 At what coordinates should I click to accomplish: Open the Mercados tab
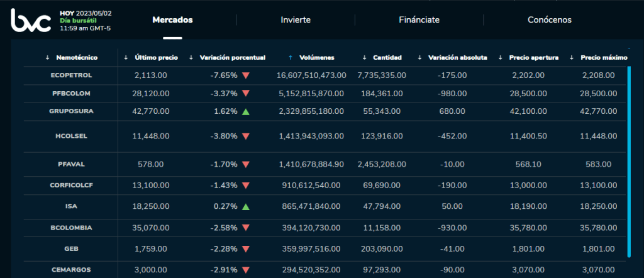coord(172,19)
